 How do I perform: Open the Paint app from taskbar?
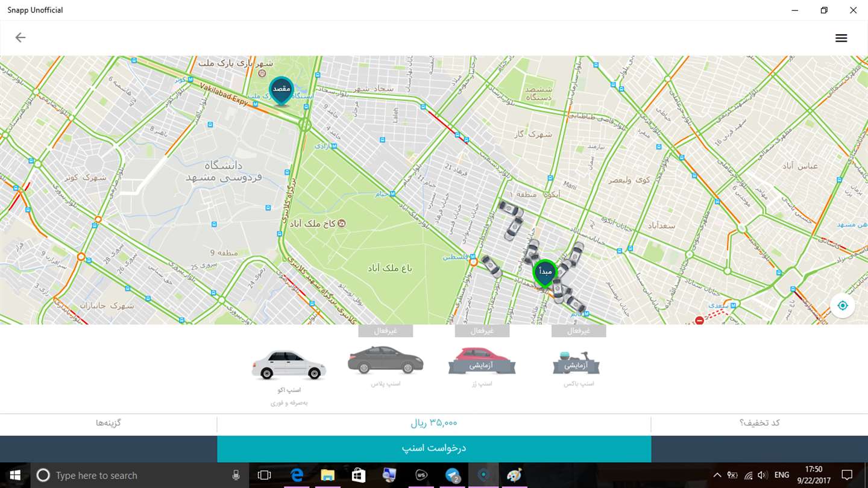tap(514, 475)
